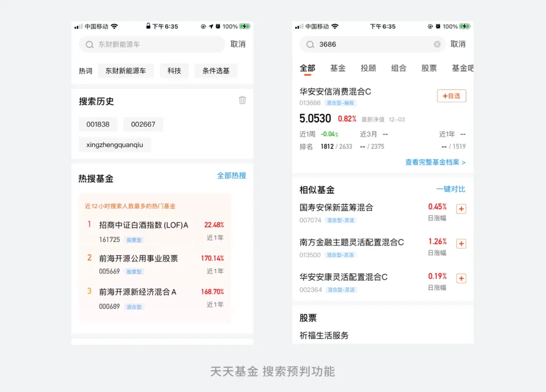Select hot word 东财新能源车 chip
This screenshot has width=546, height=392.
[126, 71]
